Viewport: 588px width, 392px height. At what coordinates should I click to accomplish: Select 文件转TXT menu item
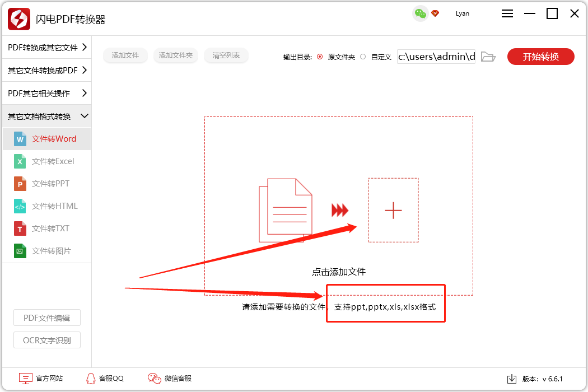[x=47, y=228]
